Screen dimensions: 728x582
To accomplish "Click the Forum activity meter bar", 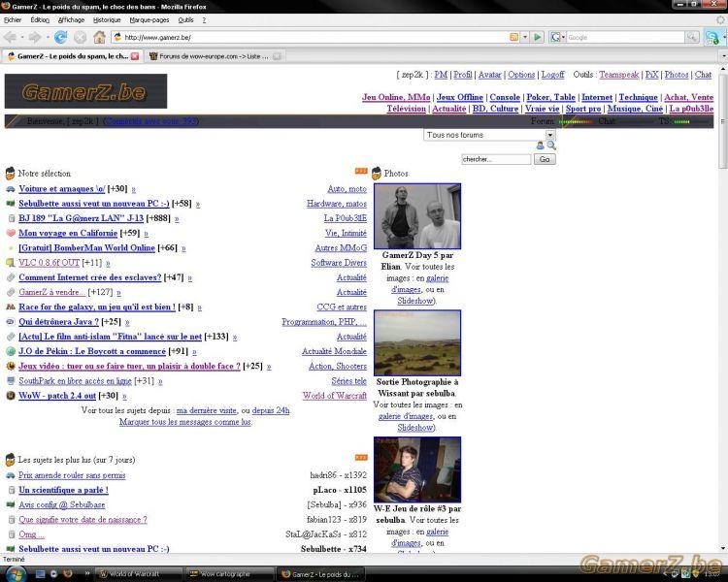I will point(576,121).
